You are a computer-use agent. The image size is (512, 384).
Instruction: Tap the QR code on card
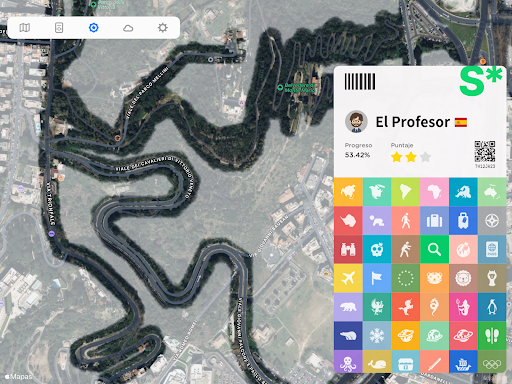point(485,151)
